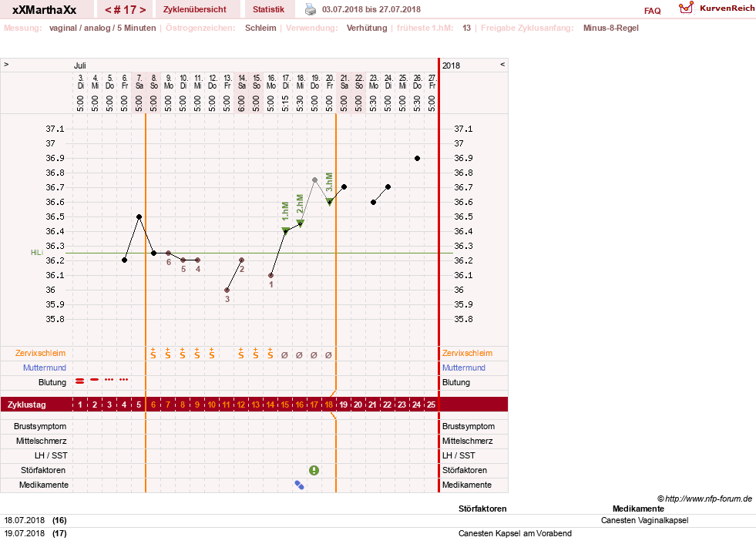Click the left Zervixschleim row label

coord(41,353)
